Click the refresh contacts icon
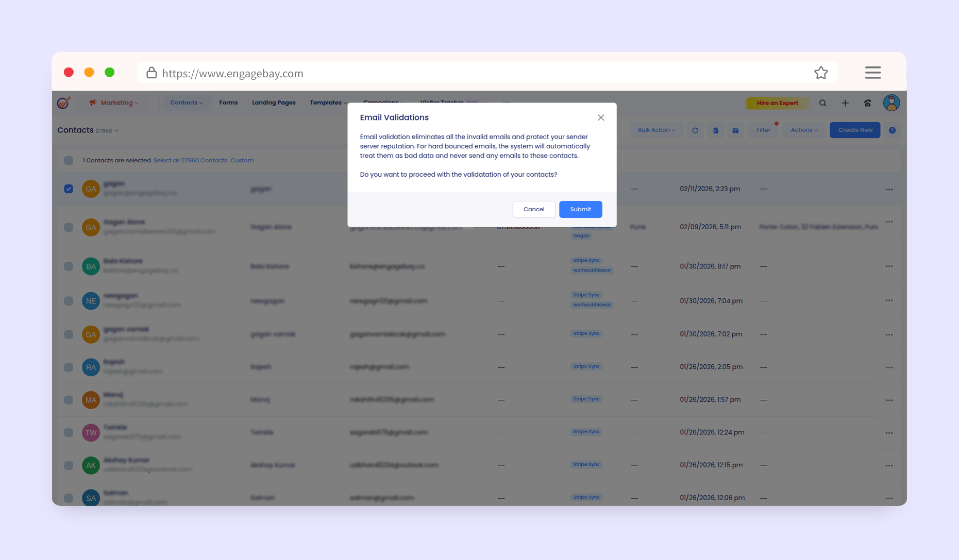Screen dimensions: 959x560 [x=695, y=130]
